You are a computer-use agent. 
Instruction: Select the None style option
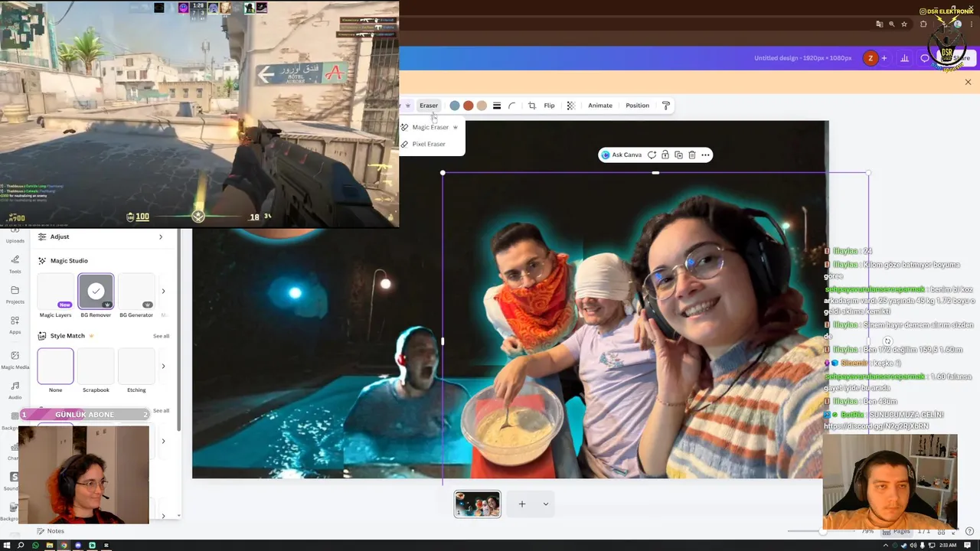point(55,371)
